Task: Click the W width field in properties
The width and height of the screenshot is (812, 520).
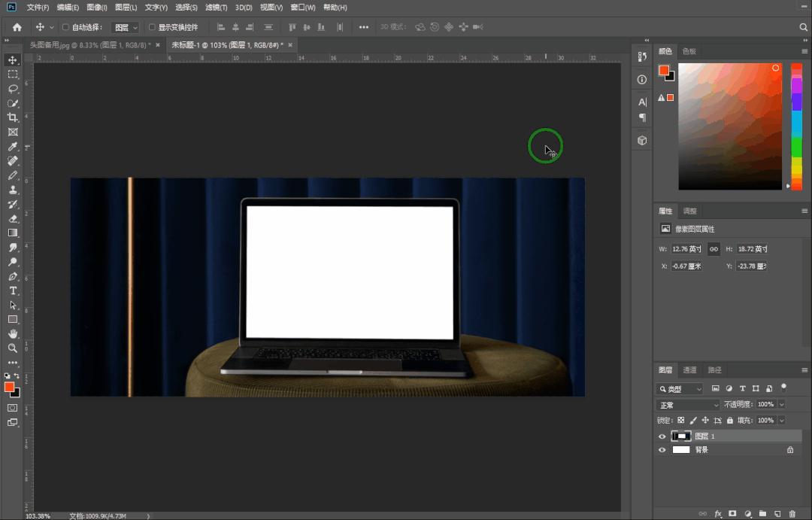Action: (x=686, y=249)
